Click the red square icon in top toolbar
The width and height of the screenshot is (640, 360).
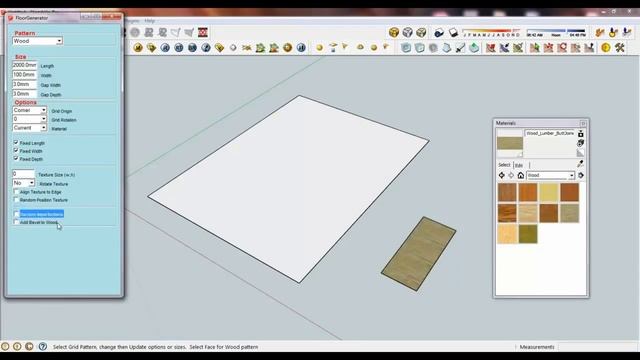203,32
